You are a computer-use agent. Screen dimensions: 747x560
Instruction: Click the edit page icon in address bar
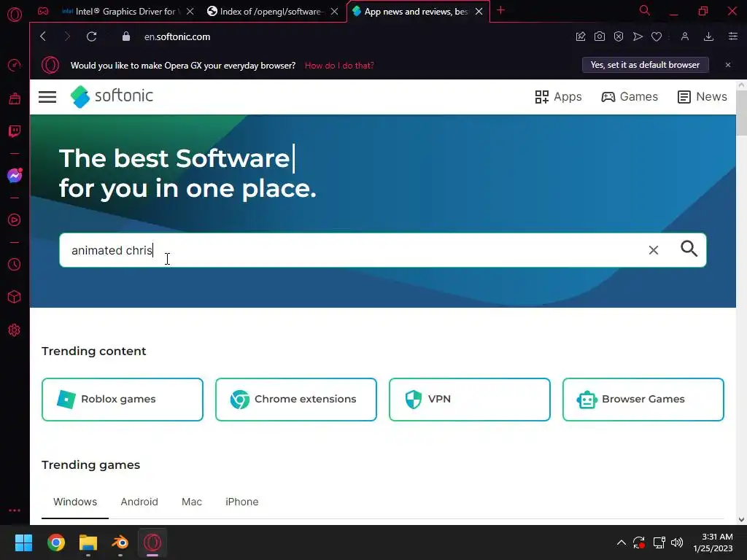coord(580,36)
